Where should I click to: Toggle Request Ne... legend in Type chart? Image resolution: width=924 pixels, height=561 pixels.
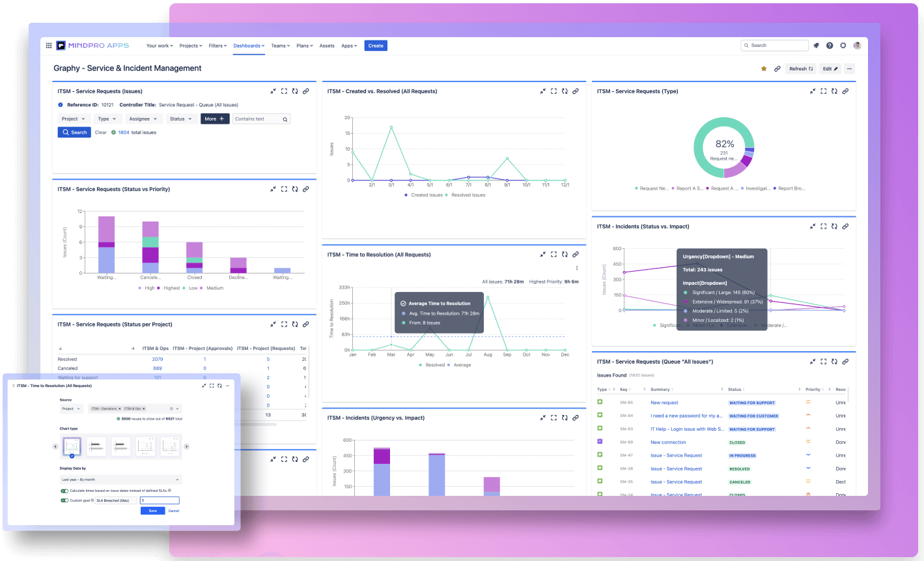(652, 188)
